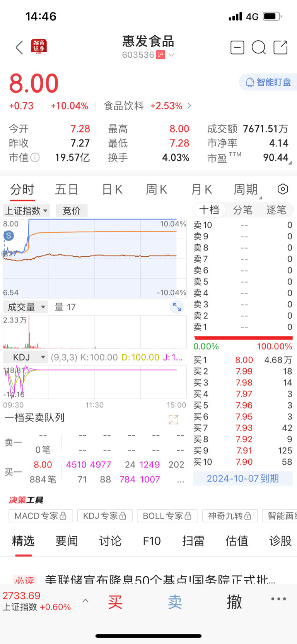Open the BOLL专家 locked tool

(x=167, y=516)
